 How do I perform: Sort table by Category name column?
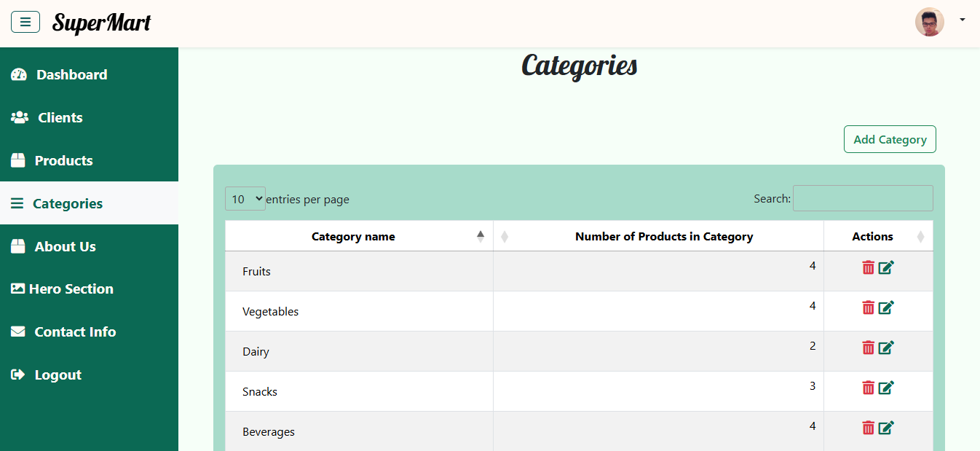coord(353,236)
